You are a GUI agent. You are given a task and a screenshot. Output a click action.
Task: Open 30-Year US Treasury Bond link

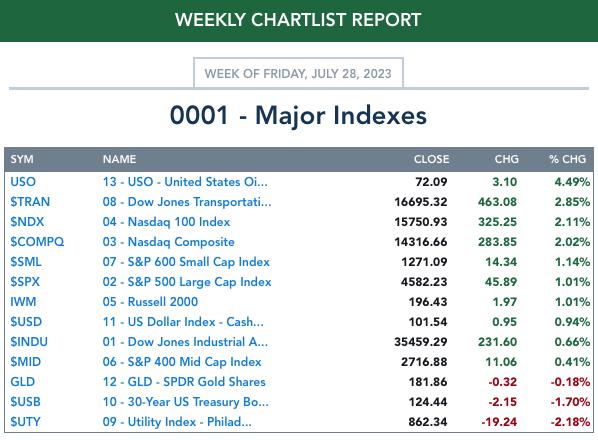coord(186,402)
